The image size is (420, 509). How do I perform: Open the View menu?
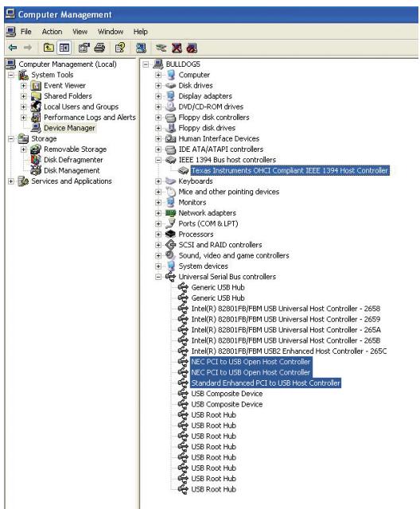[80, 32]
